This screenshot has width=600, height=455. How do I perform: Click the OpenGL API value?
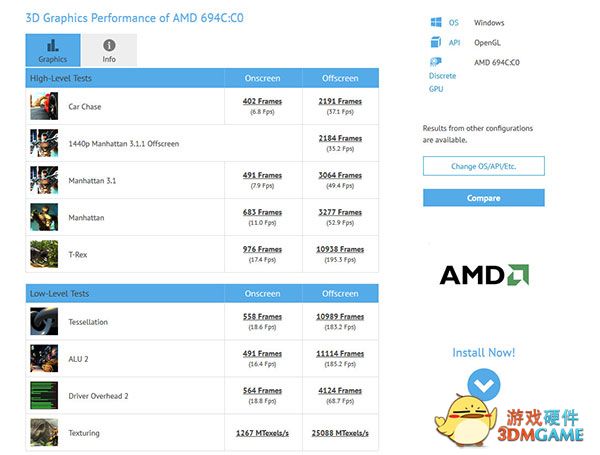pos(487,42)
